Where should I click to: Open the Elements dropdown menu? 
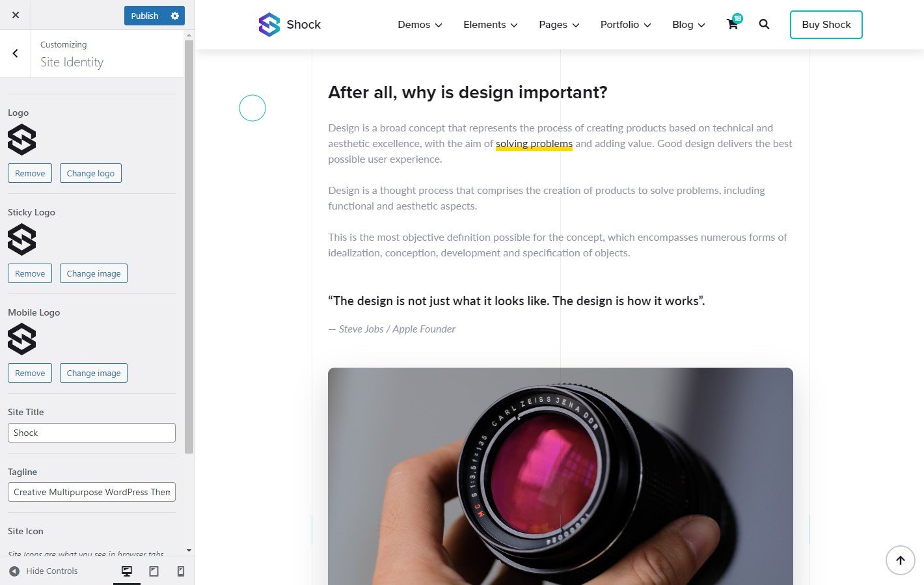pos(491,25)
